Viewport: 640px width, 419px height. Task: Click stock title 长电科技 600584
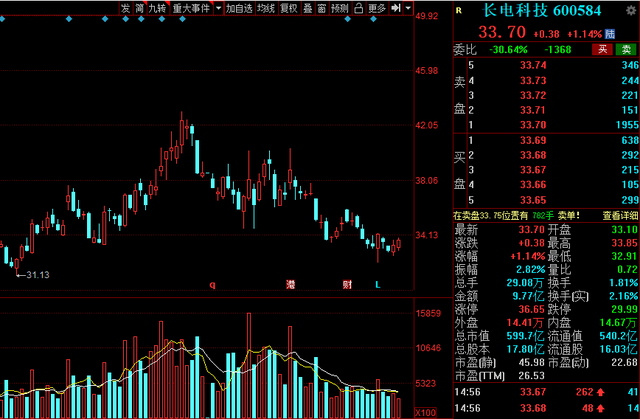[542, 11]
